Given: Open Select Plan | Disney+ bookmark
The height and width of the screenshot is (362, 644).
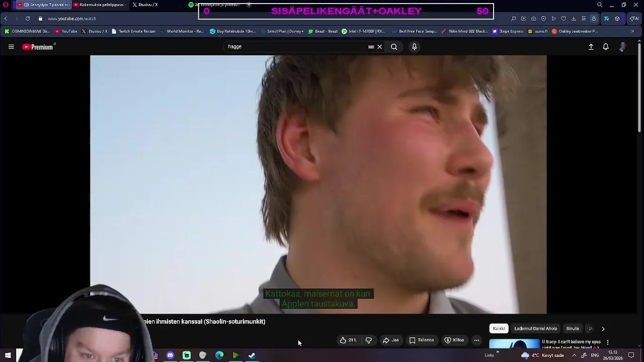Looking at the screenshot, I should pos(282,31).
